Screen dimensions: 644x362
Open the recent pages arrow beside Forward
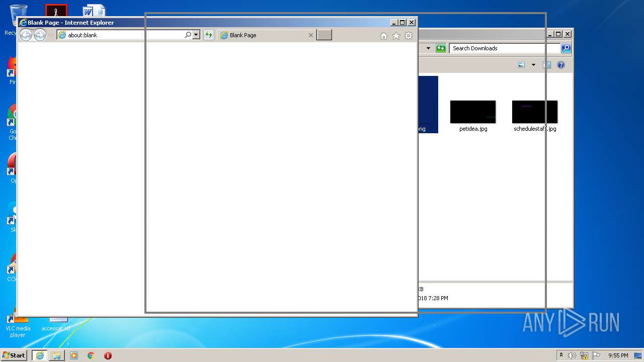pos(51,35)
